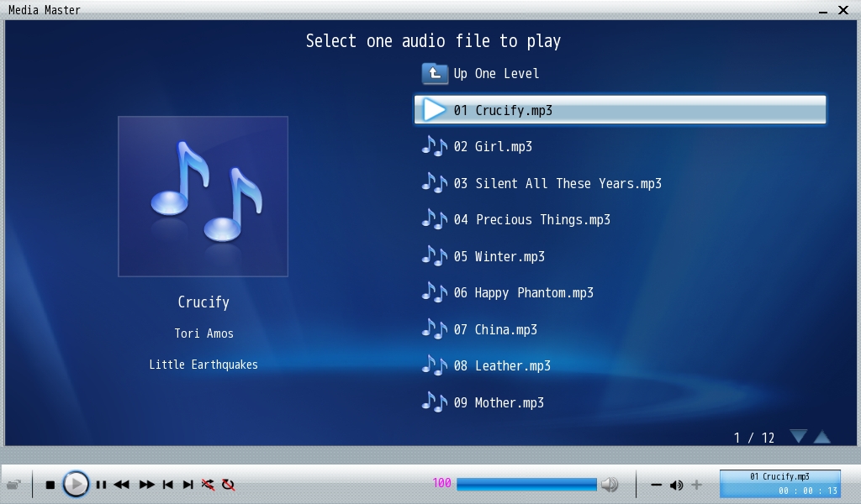The height and width of the screenshot is (504, 861).
Task: Skip to the previous track
Action: (168, 485)
